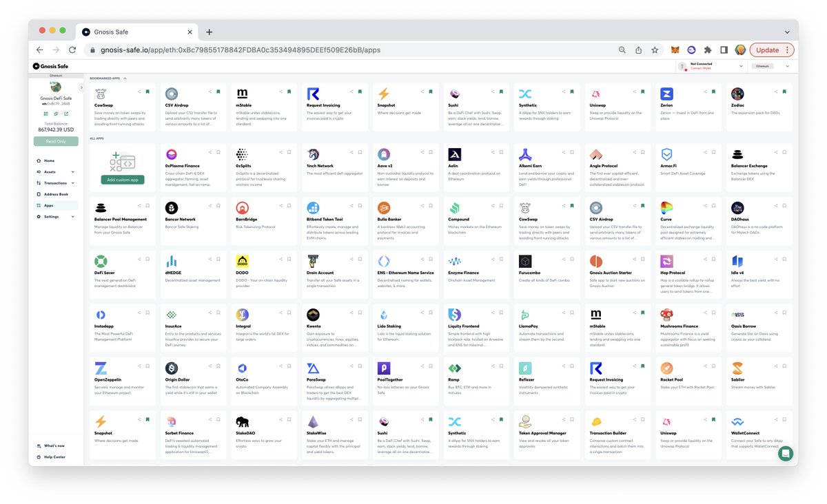The image size is (827, 504).
Task: Expand the Transactions sidebar submenu
Action: [x=73, y=183]
